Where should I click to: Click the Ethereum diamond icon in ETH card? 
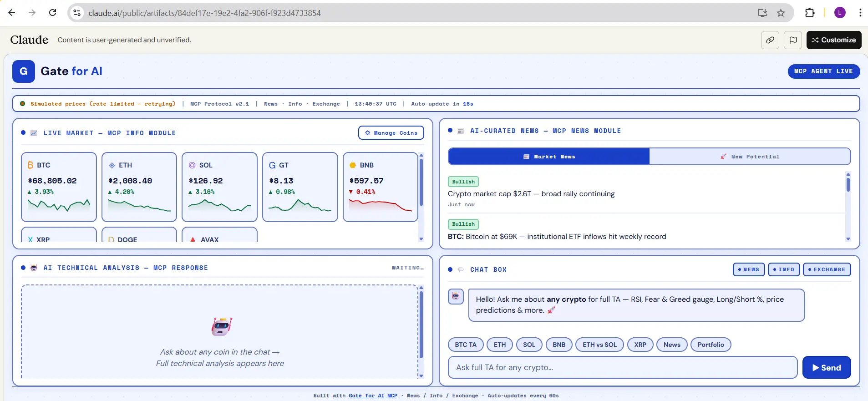[x=112, y=165]
